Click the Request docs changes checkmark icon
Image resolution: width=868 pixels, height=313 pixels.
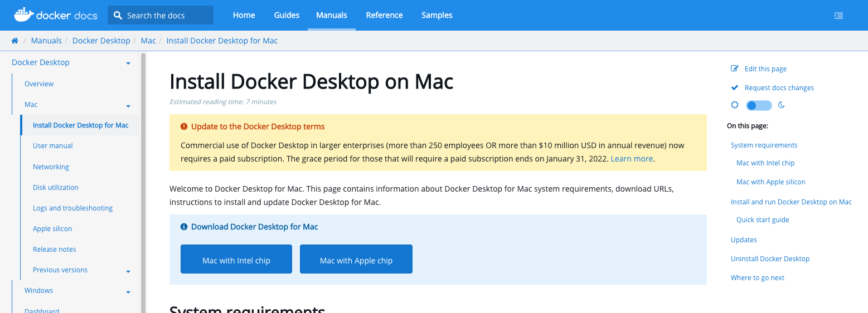tap(735, 87)
